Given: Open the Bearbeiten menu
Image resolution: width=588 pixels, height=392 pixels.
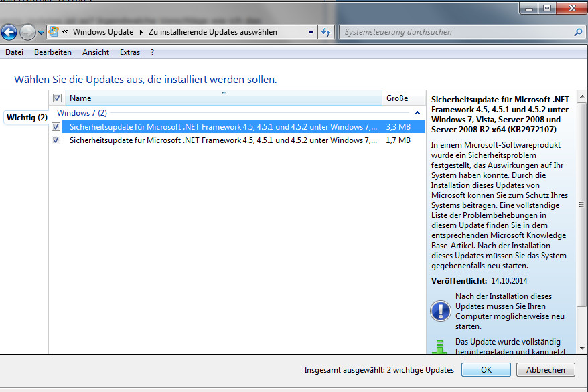Looking at the screenshot, I should 53,52.
